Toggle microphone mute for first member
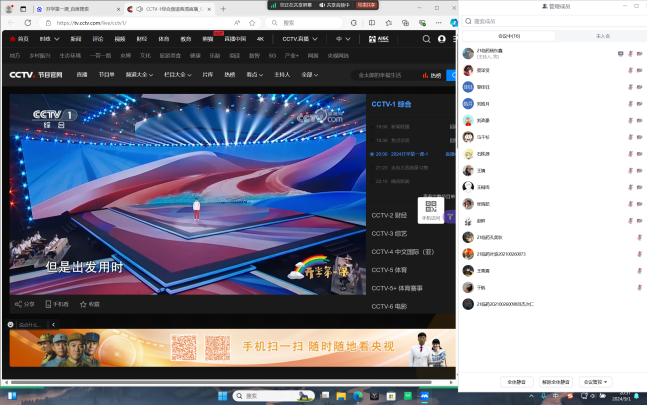This screenshot has width=647, height=405. click(x=630, y=53)
